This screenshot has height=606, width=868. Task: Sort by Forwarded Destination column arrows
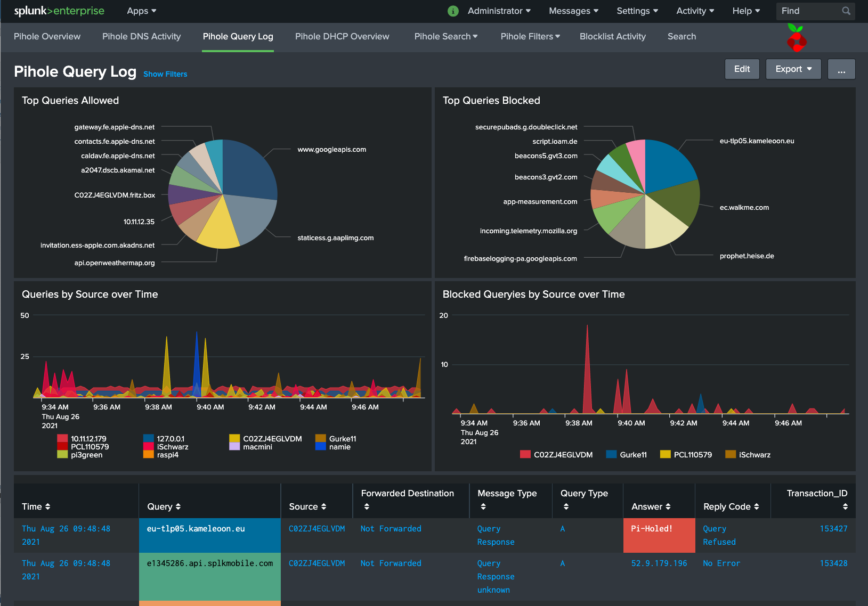click(x=367, y=506)
